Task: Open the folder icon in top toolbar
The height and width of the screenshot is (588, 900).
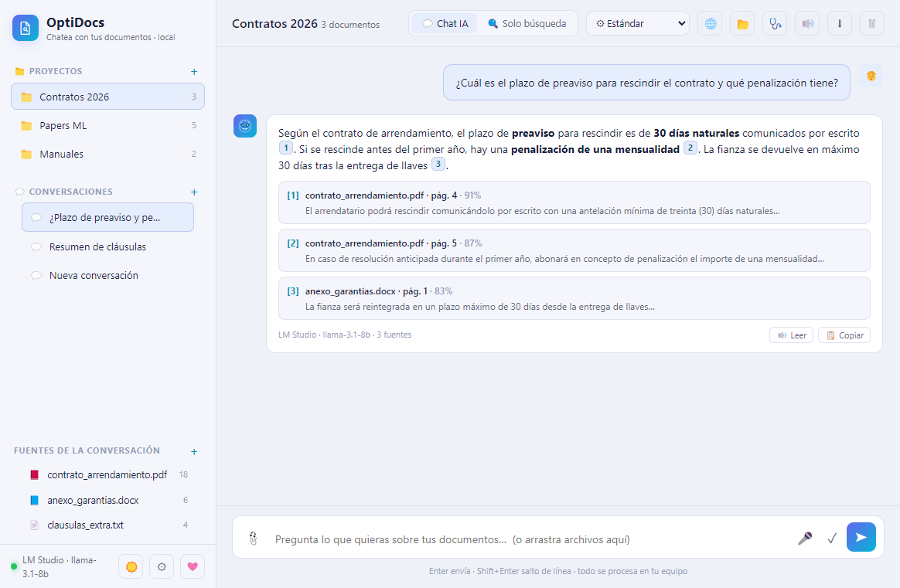Action: (742, 23)
